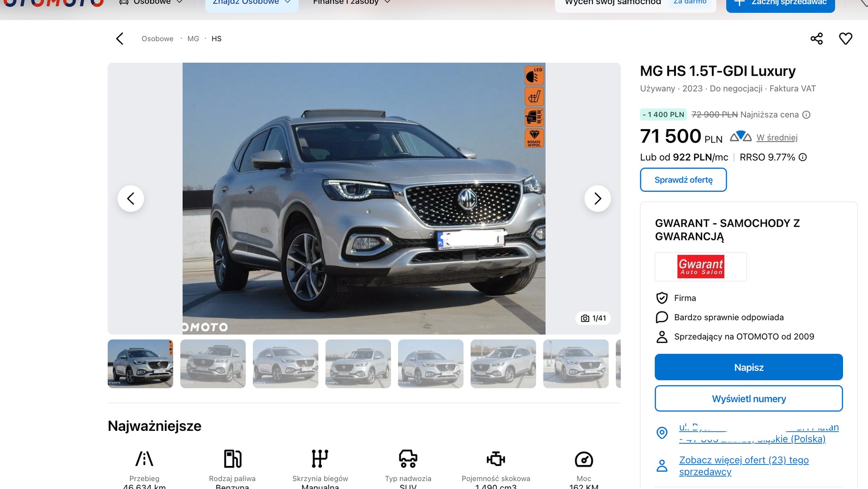Open the 1/41 photo counter
The width and height of the screenshot is (868, 489).
[593, 318]
